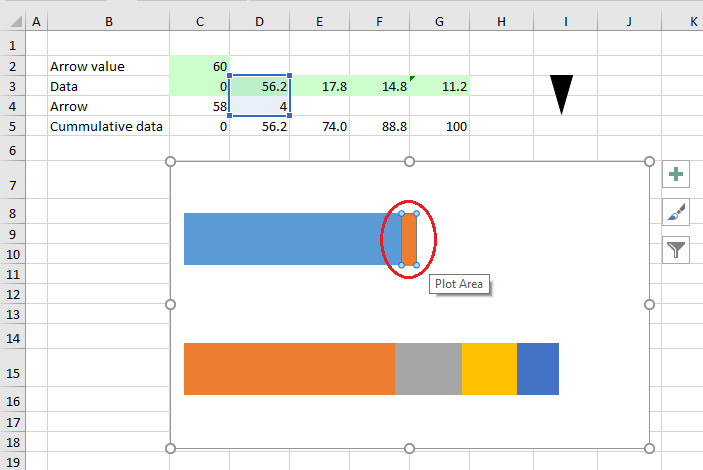
Task: Select the small orange arrow bar segment
Action: 409,239
